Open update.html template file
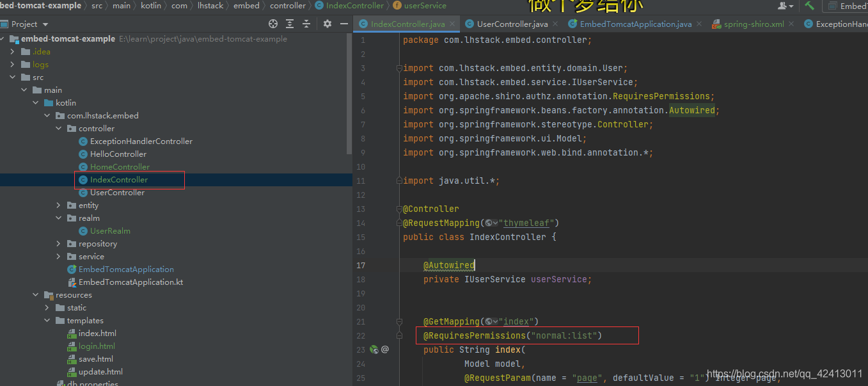This screenshot has width=868, height=386. (x=100, y=372)
